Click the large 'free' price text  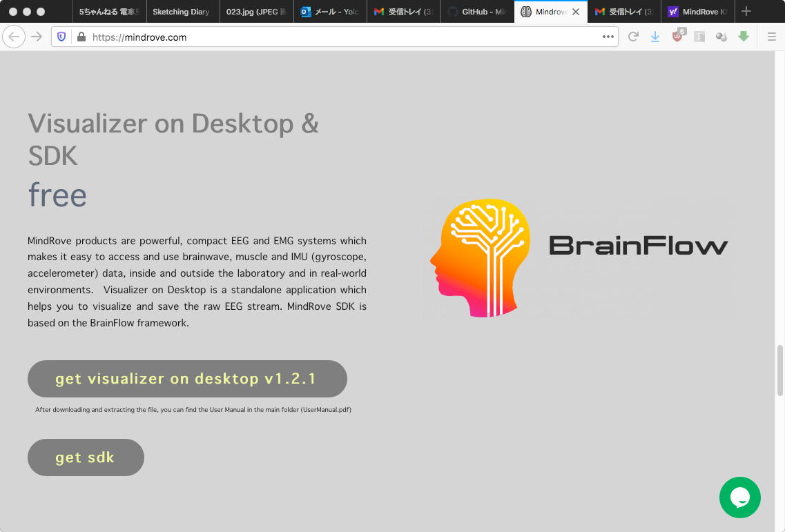(57, 195)
